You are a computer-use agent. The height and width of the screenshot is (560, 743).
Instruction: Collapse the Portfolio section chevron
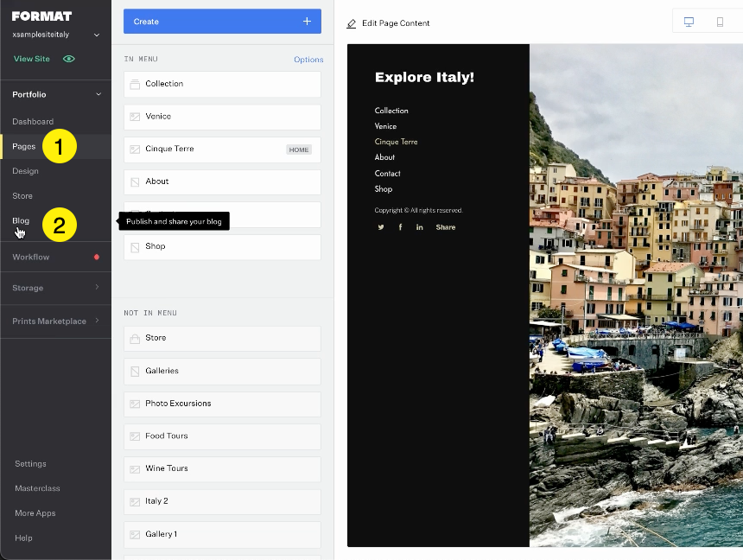pos(98,94)
